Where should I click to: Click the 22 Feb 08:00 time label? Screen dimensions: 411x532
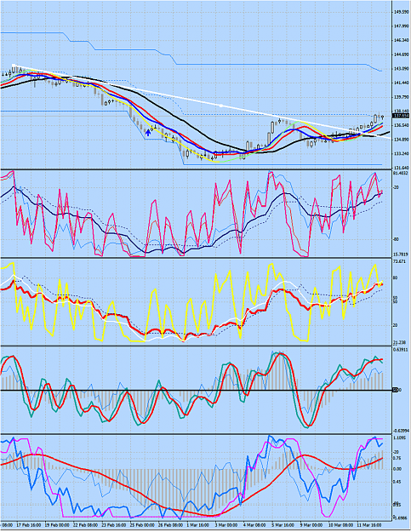pos(86,525)
